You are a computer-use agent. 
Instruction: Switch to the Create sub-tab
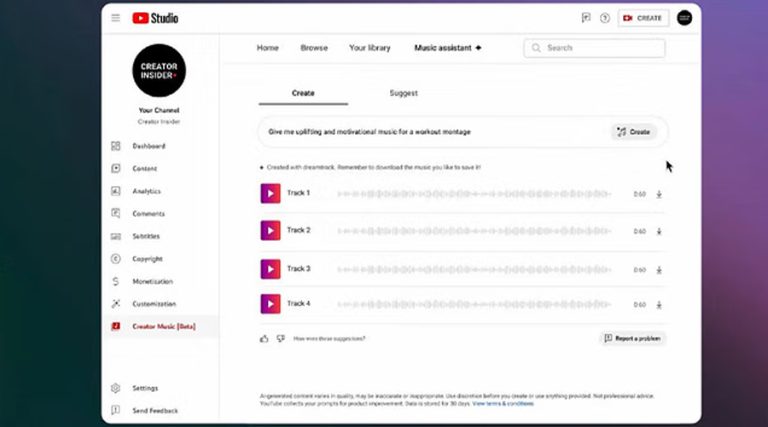tap(303, 93)
